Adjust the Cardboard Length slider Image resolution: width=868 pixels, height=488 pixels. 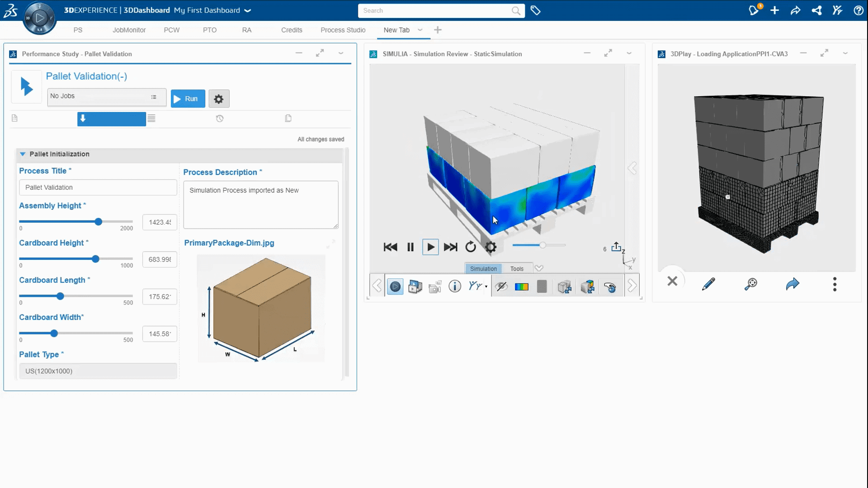pos(60,296)
